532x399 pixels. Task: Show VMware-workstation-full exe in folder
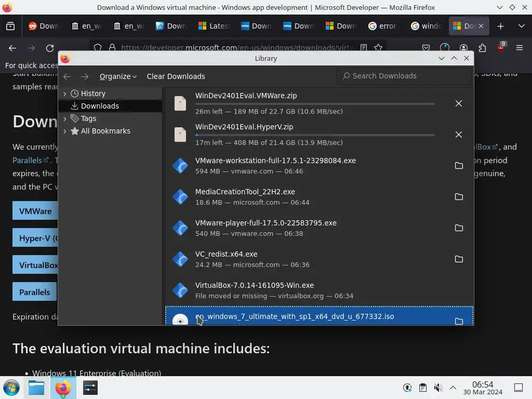pos(459,166)
